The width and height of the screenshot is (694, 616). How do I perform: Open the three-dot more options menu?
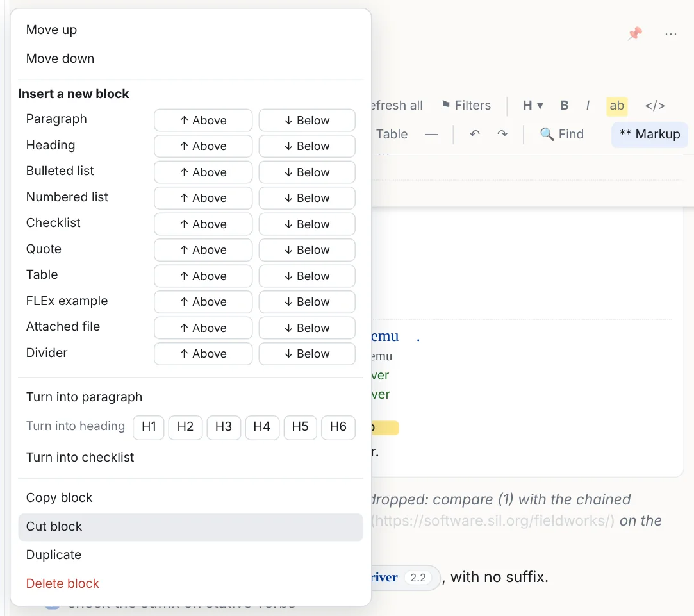pos(670,34)
